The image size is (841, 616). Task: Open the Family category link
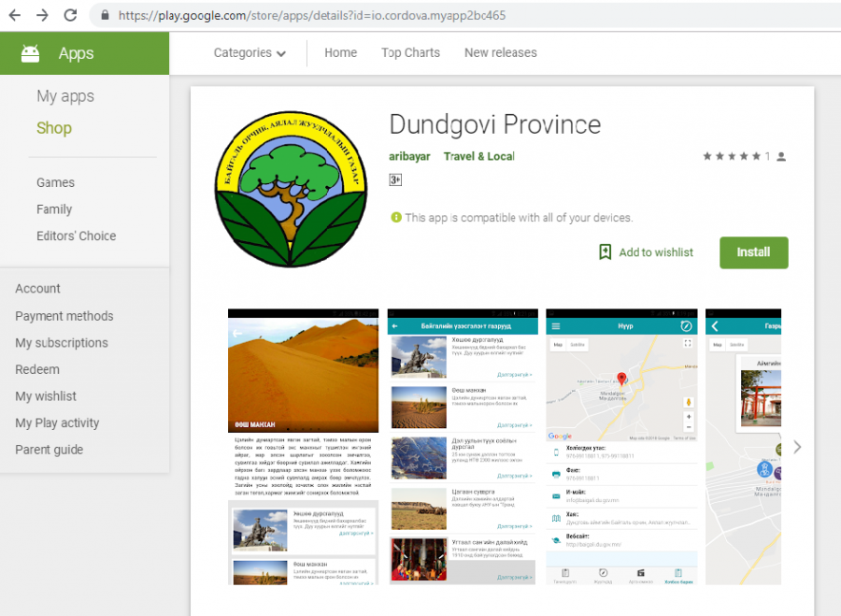(54, 209)
